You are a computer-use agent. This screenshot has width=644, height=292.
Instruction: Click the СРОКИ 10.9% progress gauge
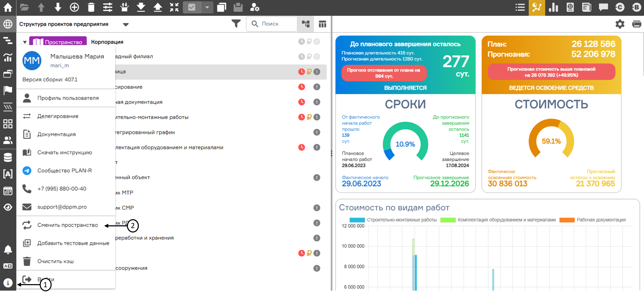[405, 142]
